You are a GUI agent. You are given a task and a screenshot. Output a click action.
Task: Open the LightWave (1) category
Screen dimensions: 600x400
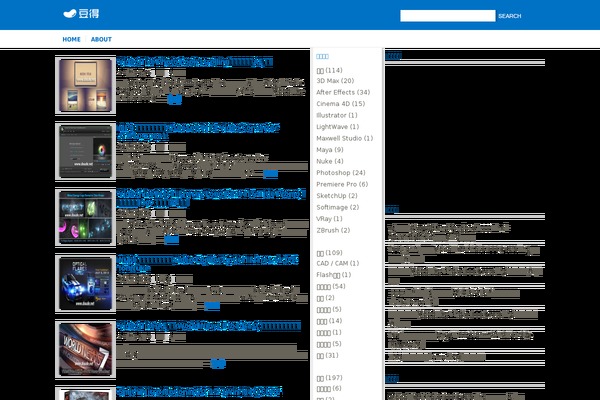pos(338,127)
